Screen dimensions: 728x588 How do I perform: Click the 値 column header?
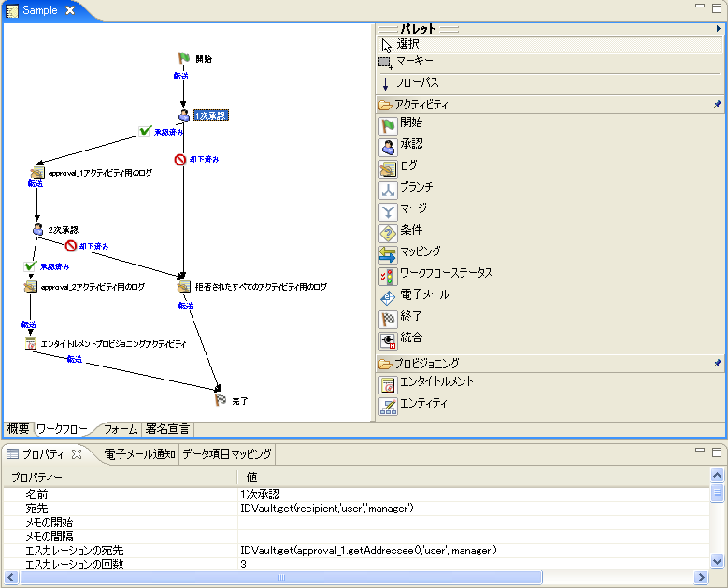[x=473, y=478]
